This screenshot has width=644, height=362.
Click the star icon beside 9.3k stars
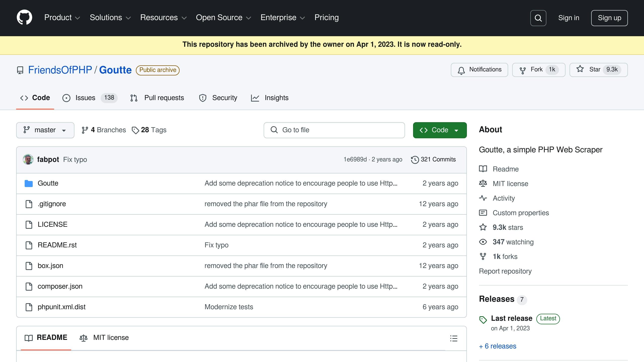point(483,227)
